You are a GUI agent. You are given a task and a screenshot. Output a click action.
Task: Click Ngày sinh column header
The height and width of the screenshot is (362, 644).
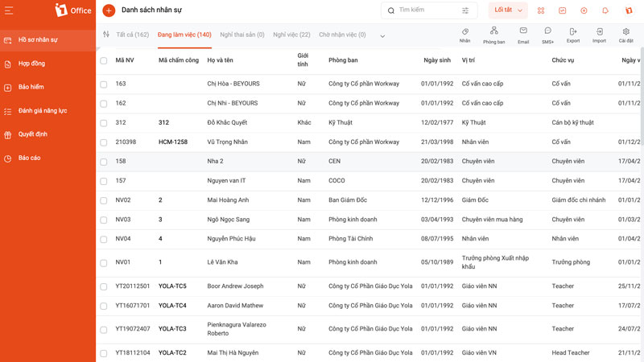coord(437,60)
